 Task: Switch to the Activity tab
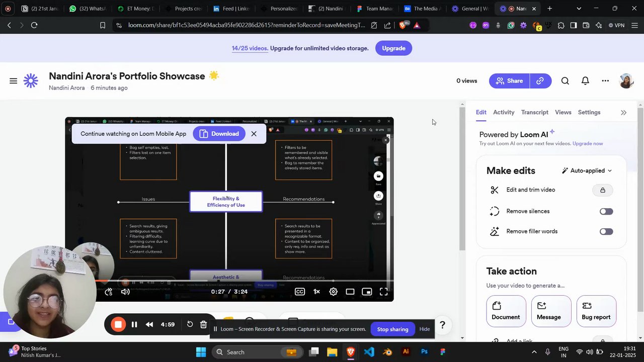504,113
